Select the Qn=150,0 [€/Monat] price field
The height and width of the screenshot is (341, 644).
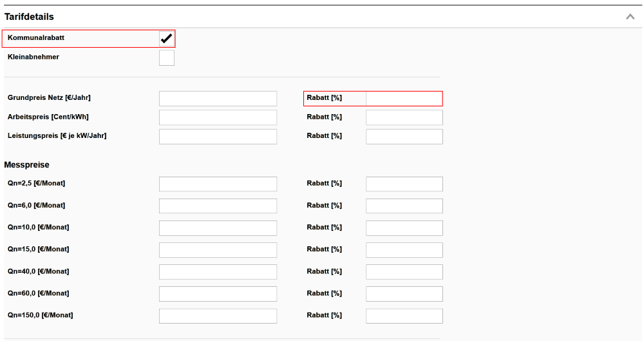pyautogui.click(x=218, y=315)
